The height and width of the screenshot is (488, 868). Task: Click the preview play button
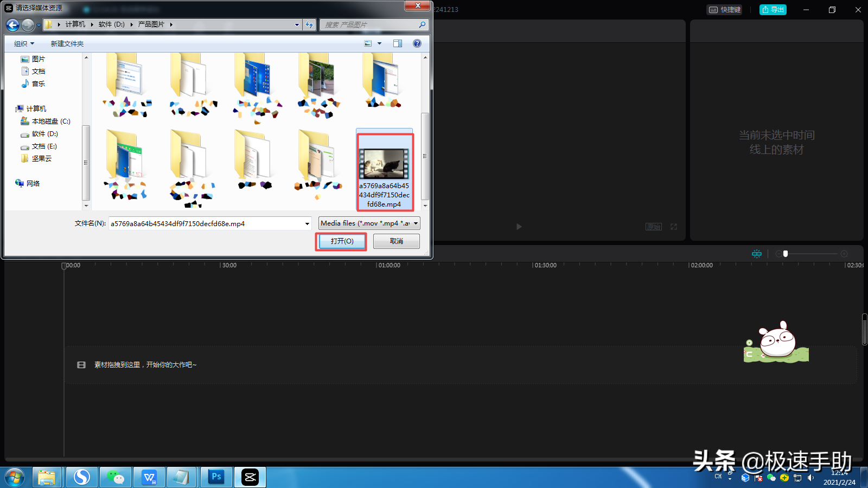point(519,227)
